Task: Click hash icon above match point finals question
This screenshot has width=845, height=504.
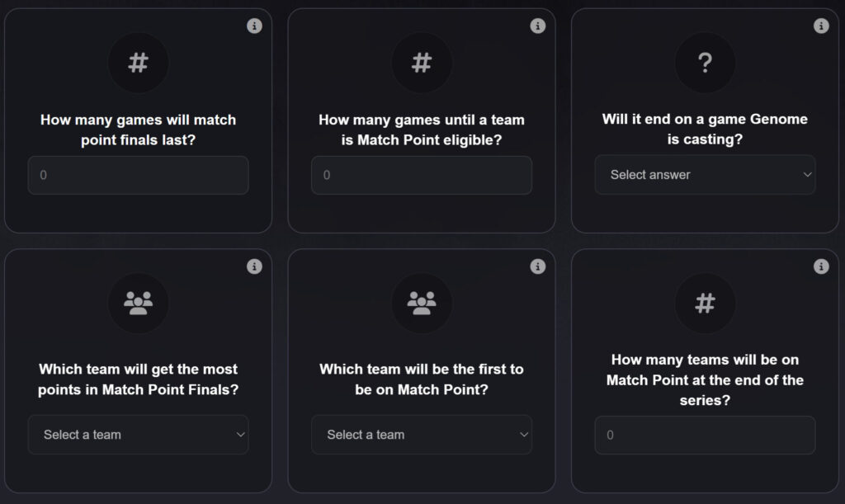Action: coord(138,63)
